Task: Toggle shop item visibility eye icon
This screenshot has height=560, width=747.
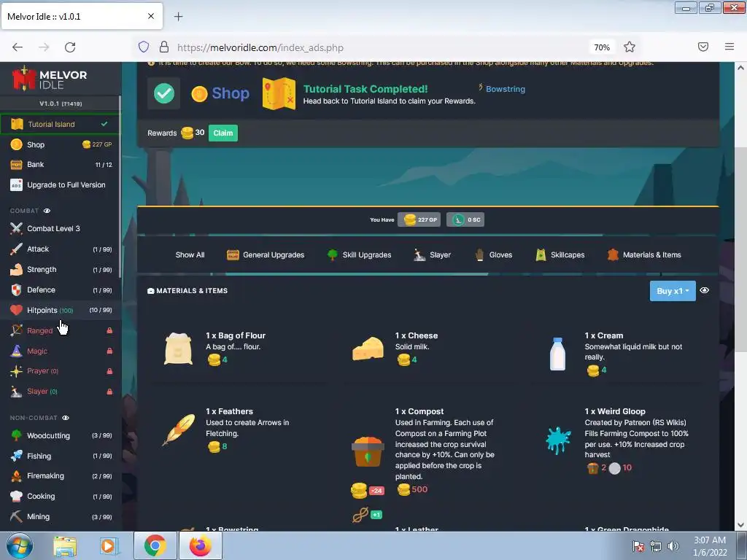Action: point(704,290)
